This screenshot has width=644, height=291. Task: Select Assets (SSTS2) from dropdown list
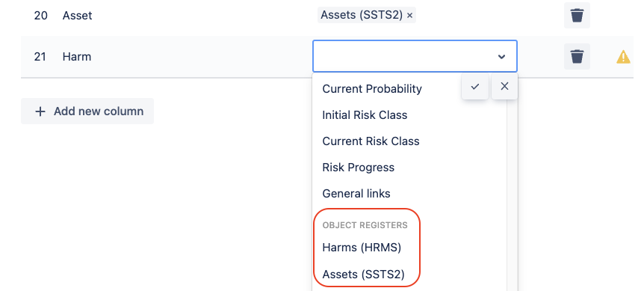click(x=363, y=274)
